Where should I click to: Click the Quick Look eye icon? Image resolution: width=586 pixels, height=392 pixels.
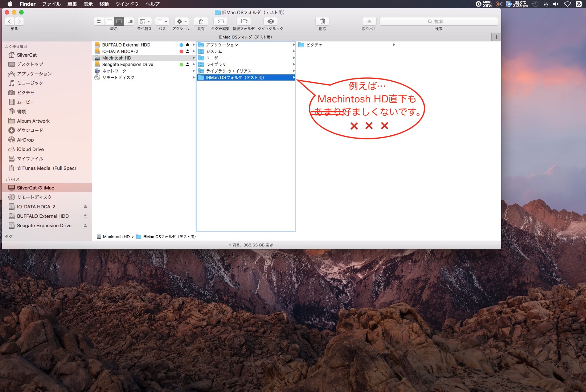pos(270,21)
